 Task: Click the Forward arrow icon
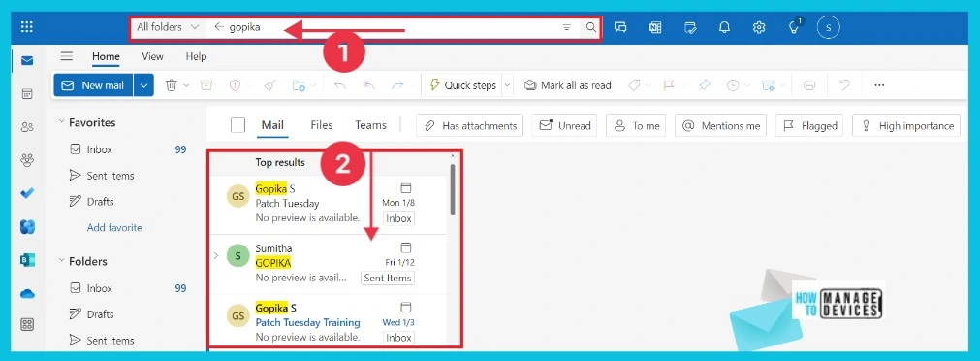point(397,85)
